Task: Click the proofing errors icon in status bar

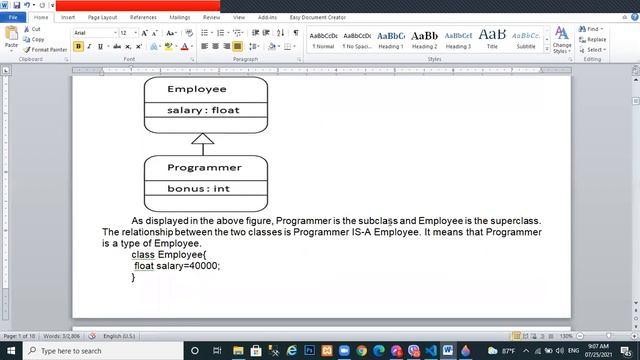Action: 92,336
